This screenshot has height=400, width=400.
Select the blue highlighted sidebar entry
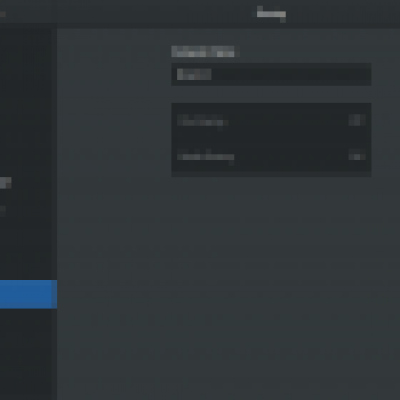(28, 294)
